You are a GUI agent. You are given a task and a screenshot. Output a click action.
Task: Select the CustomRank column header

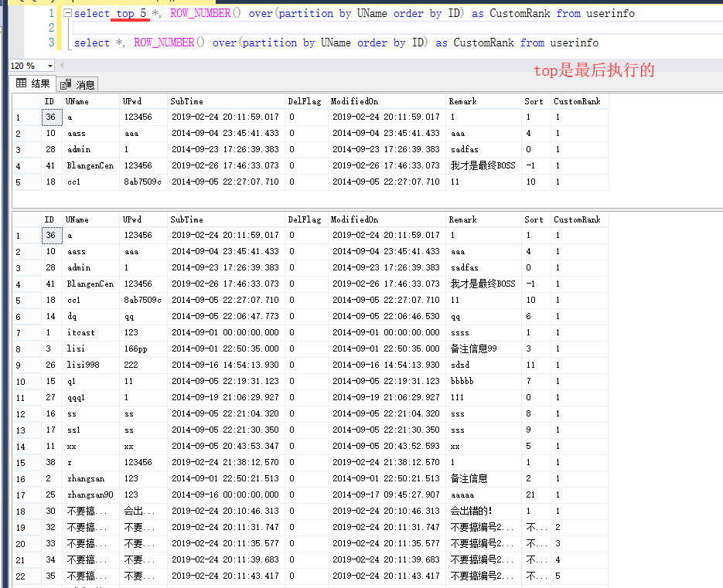[x=576, y=100]
